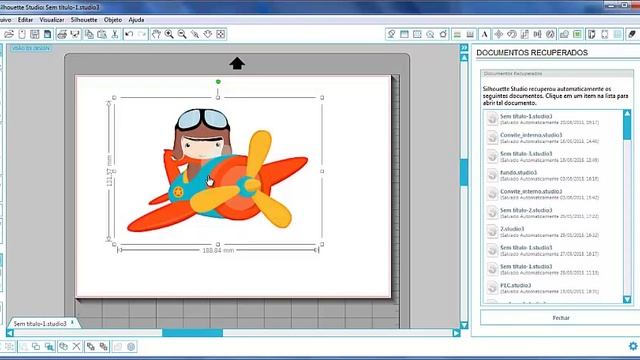The image size is (640, 360).
Task: Click recovered documents list scroll-down arrow
Action: (627, 300)
